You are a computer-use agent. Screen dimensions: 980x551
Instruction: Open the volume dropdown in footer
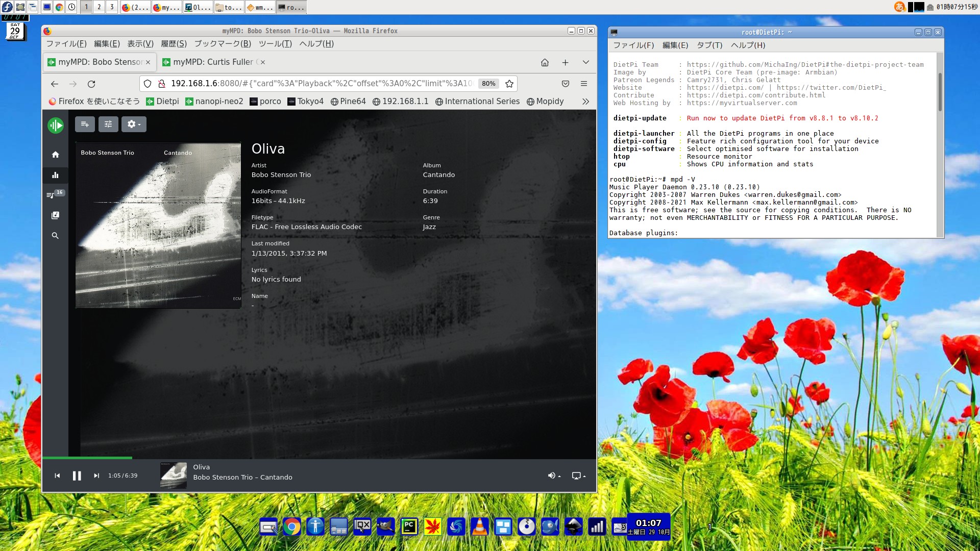pos(554,475)
